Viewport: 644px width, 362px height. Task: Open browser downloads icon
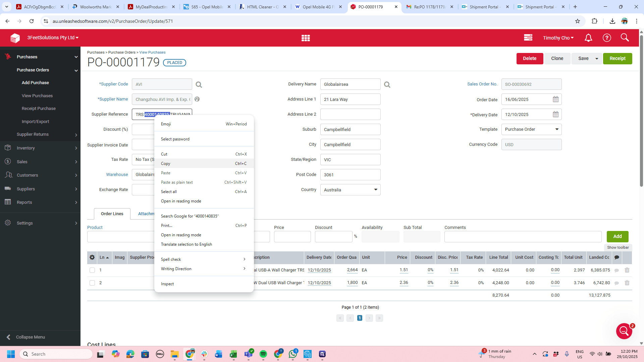[x=612, y=21]
